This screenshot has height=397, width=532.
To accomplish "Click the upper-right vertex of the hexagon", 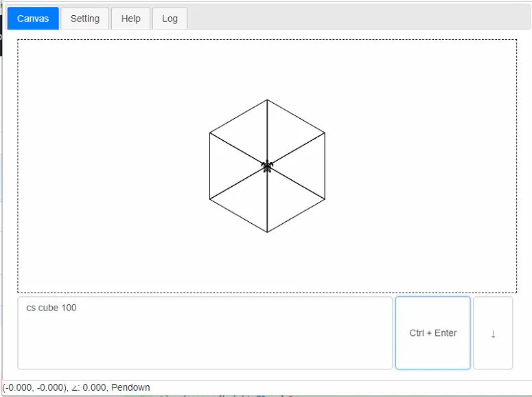I will tap(325, 133).
